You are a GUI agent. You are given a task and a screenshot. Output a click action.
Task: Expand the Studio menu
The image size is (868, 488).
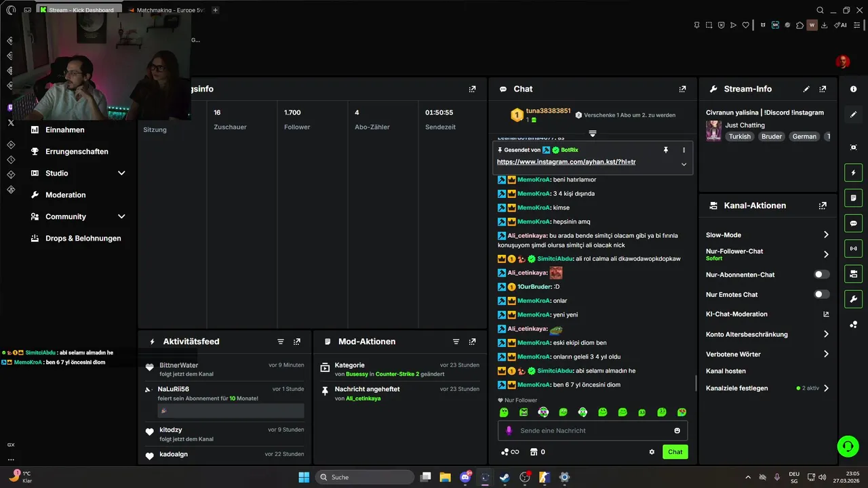click(x=121, y=174)
